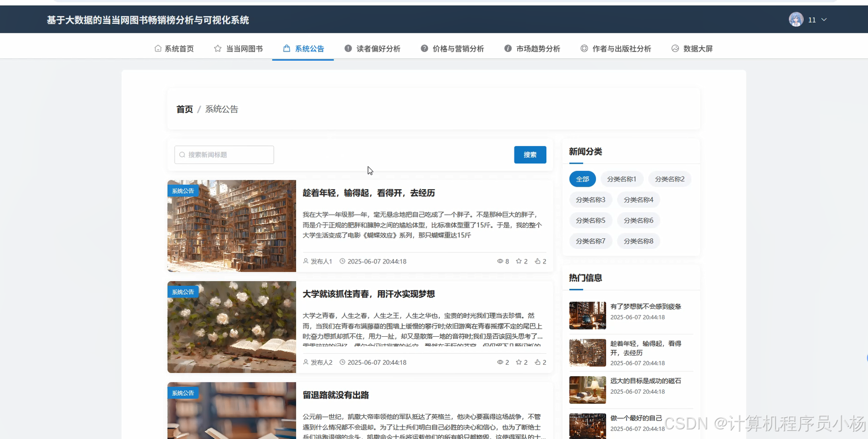Click the icon beside 作者与出版社分析
Screen dimensions: 868x439
click(584, 48)
